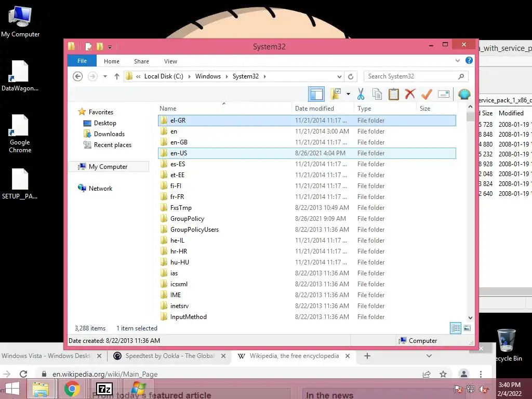Bookmark the Wikipedia page with the star
Image resolution: width=532 pixels, height=399 pixels.
click(443, 374)
